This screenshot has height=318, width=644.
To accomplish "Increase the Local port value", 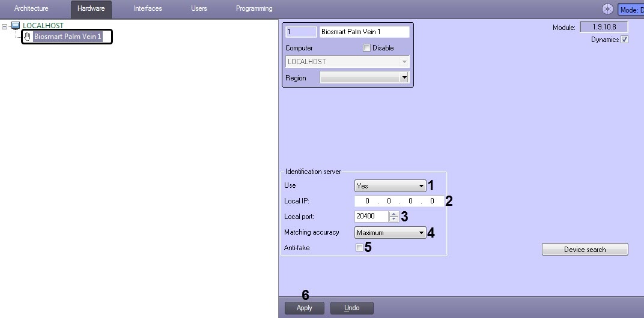I will coord(394,214).
